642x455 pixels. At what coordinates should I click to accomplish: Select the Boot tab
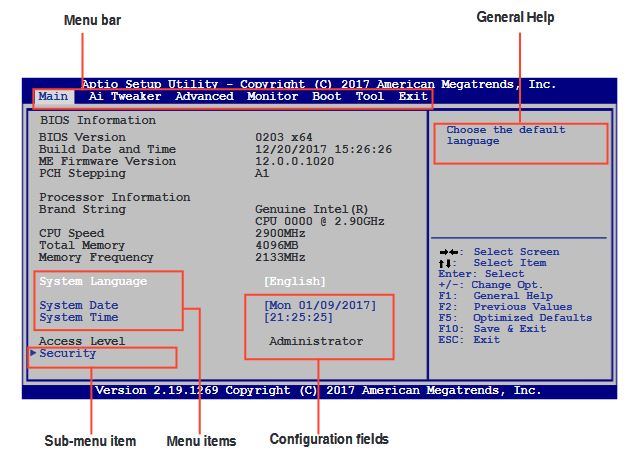(x=326, y=97)
